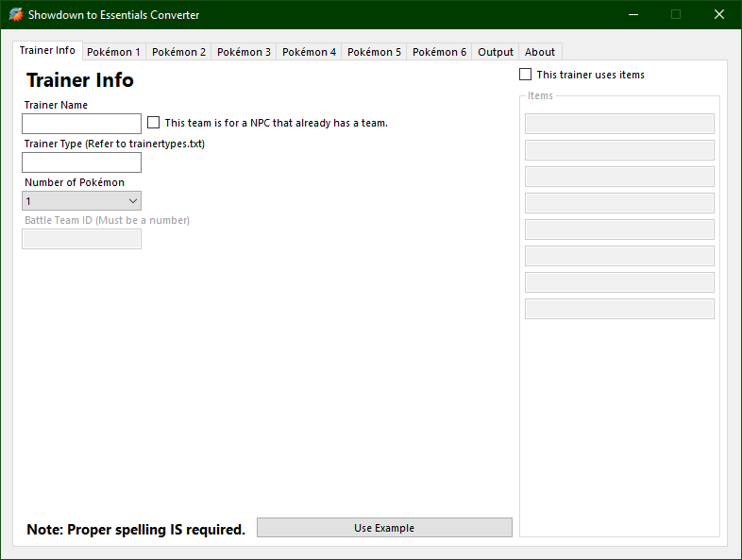Switch to the Pokémon 5 tab
Image resolution: width=742 pixels, height=560 pixels.
374,52
